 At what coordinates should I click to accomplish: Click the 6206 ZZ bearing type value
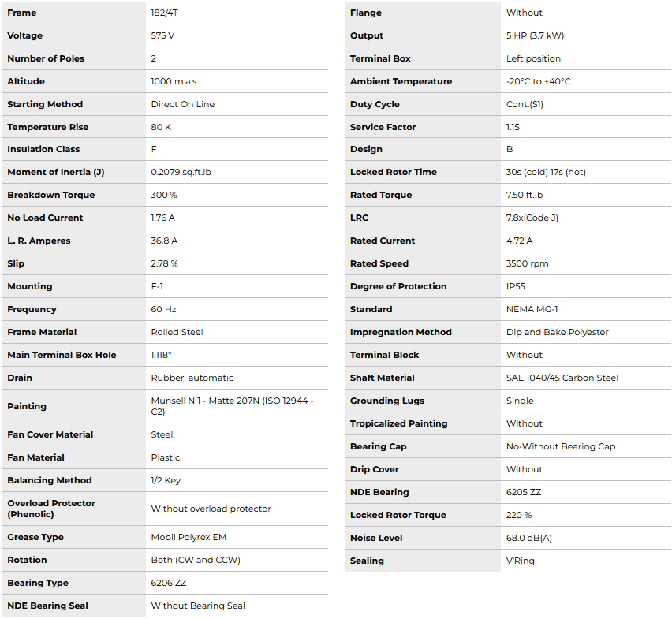(169, 583)
